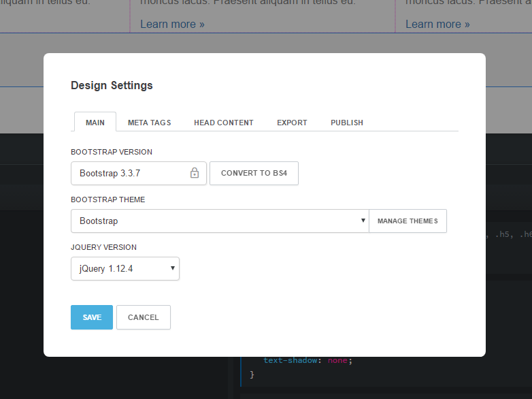The image size is (532, 399).
Task: Click the rightmost Learn more link behind dialog
Action: pos(437,24)
